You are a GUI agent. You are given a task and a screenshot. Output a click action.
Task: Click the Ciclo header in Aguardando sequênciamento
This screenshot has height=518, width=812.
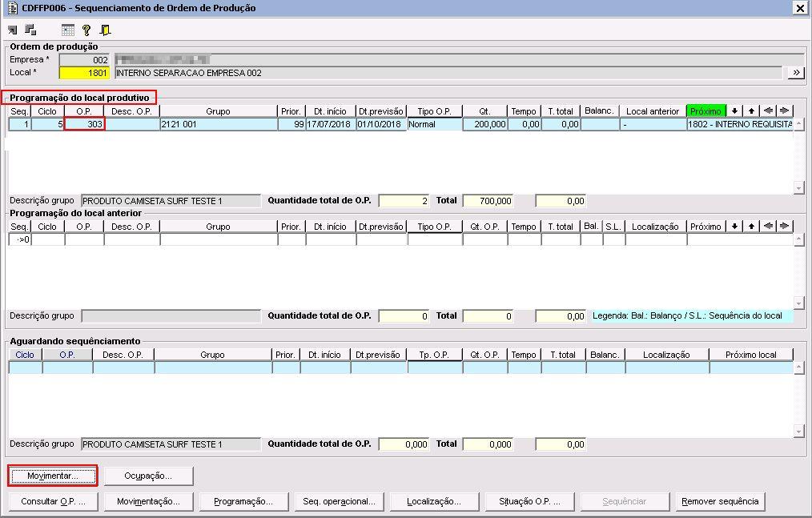[25, 355]
